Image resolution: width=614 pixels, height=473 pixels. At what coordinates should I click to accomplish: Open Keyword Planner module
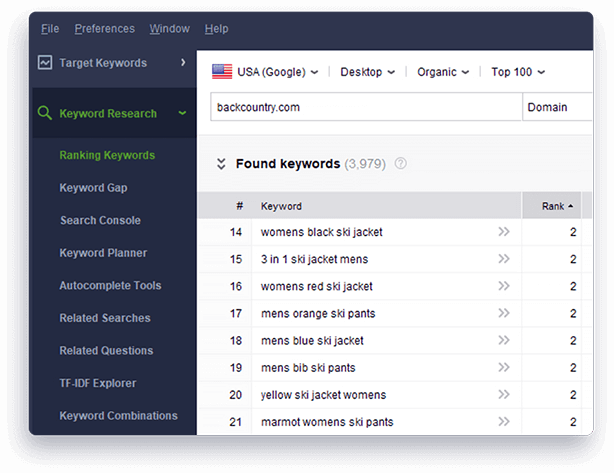tap(103, 253)
